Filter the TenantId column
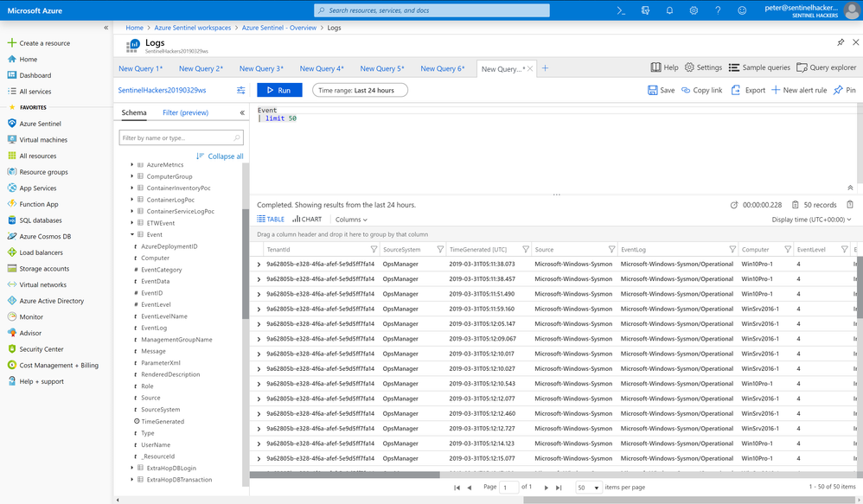 coord(374,250)
